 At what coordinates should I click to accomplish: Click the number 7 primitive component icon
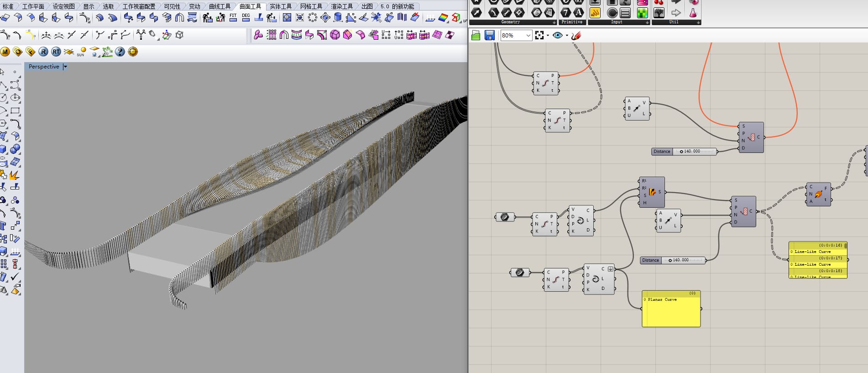pos(566,13)
